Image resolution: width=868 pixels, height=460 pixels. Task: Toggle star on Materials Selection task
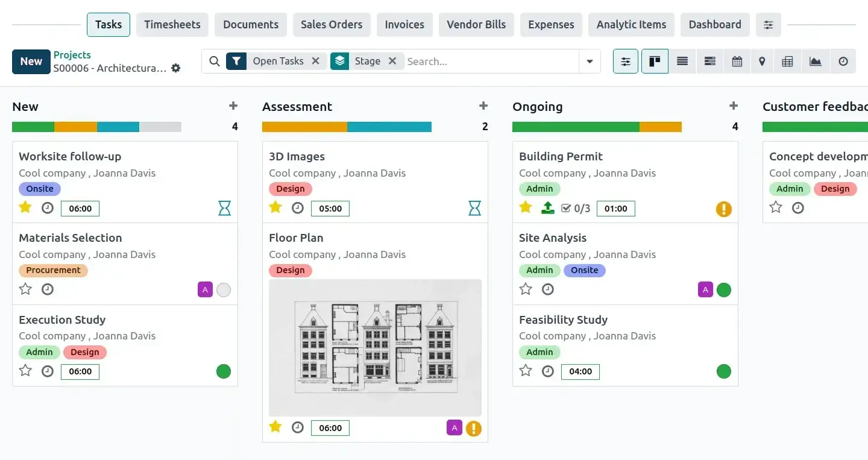25,289
